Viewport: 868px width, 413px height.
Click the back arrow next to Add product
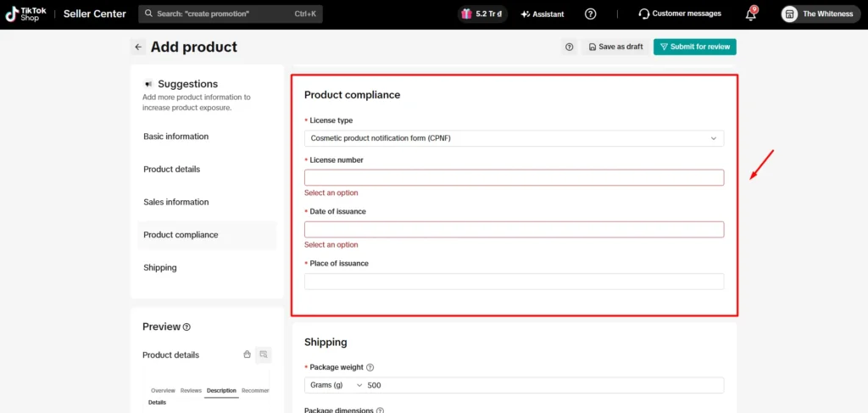coord(138,47)
